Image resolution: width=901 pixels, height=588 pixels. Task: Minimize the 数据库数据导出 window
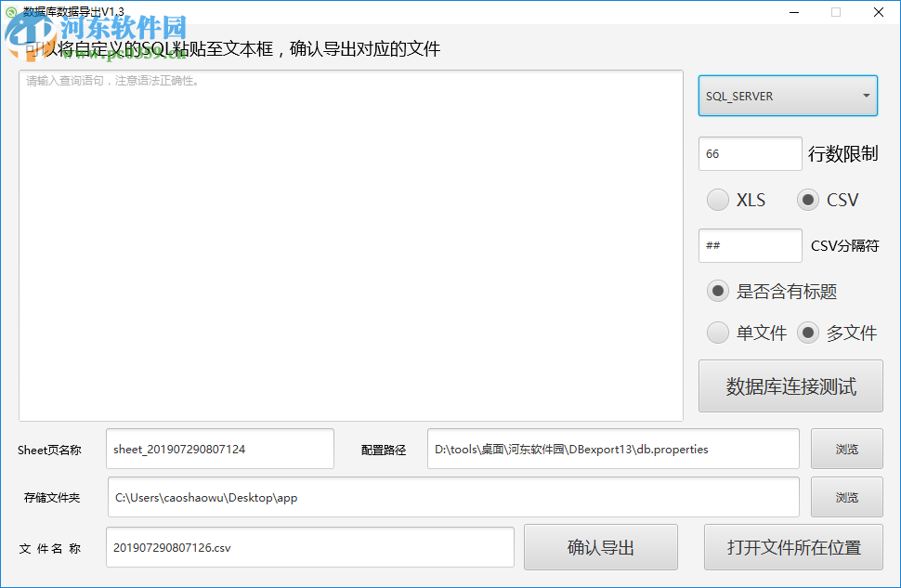click(x=794, y=12)
